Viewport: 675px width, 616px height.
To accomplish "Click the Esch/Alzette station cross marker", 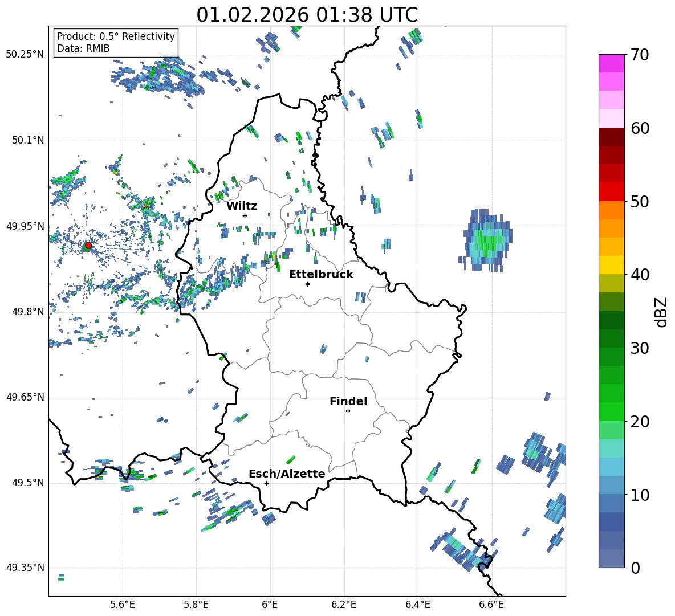I will (x=266, y=483).
